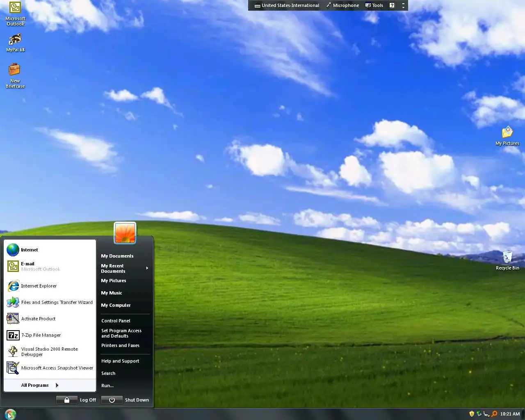Open the Microsoft Outlook desktop shortcut
This screenshot has height=420, width=525.
tap(15, 14)
